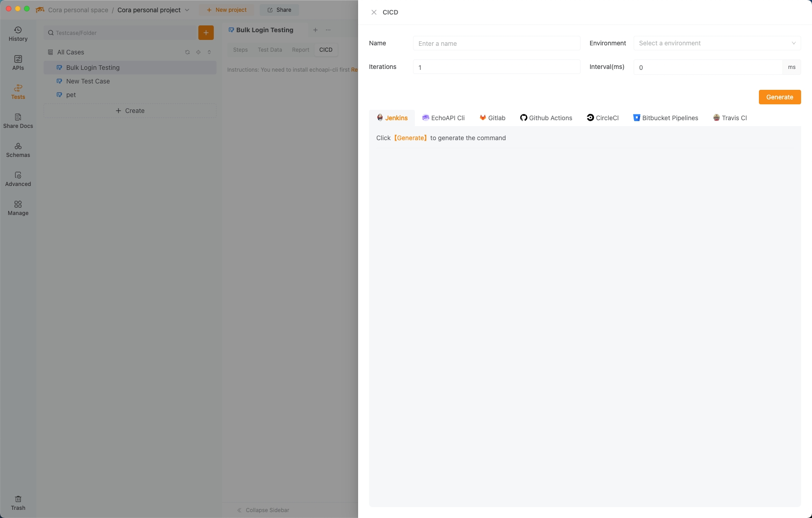Switch to the Travis CI tab
Image resolution: width=812 pixels, height=518 pixels.
click(730, 118)
